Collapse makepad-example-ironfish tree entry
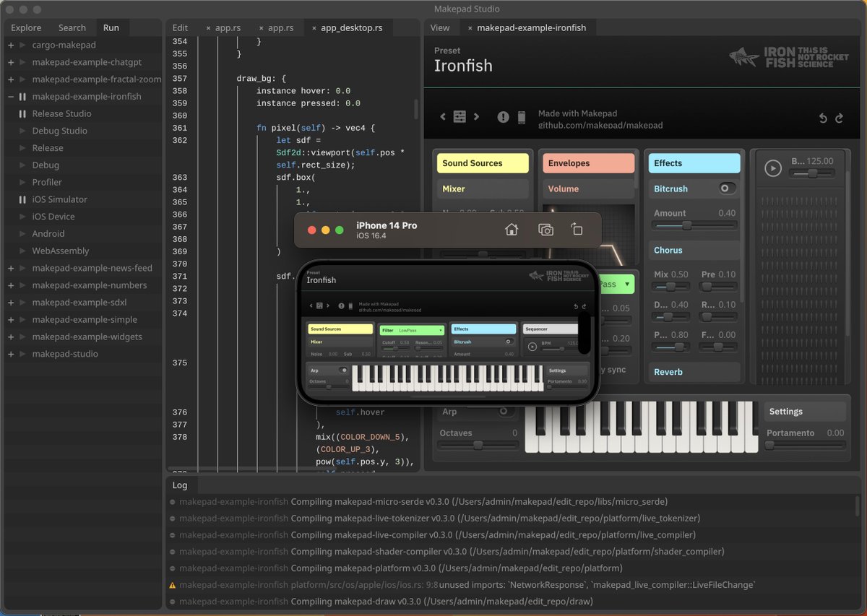Viewport: 867px width, 616px height. pos(11,96)
